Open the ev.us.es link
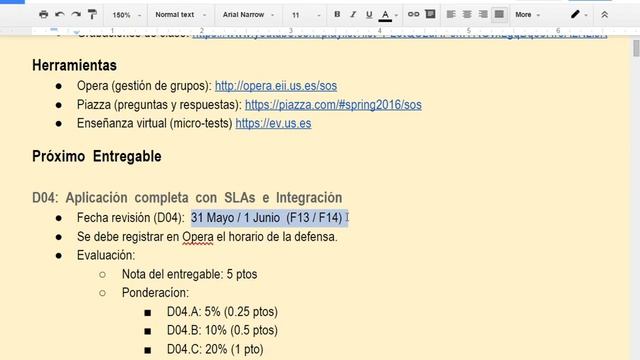The image size is (640, 360). [273, 123]
